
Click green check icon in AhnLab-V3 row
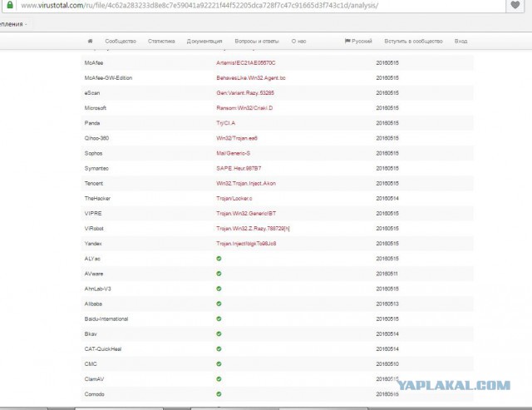219,289
